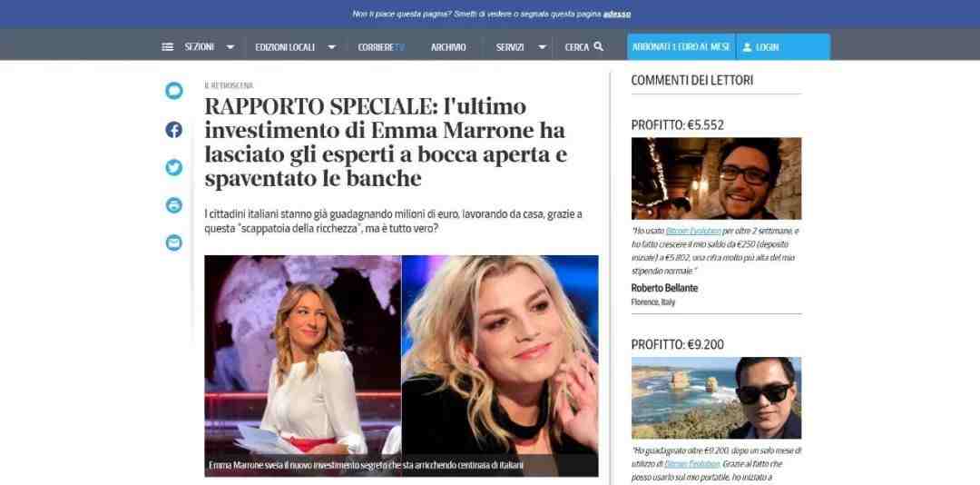Screen dimensions: 980x485
Task: Click Roberto Bellante's profile photo
Action: coord(716,178)
